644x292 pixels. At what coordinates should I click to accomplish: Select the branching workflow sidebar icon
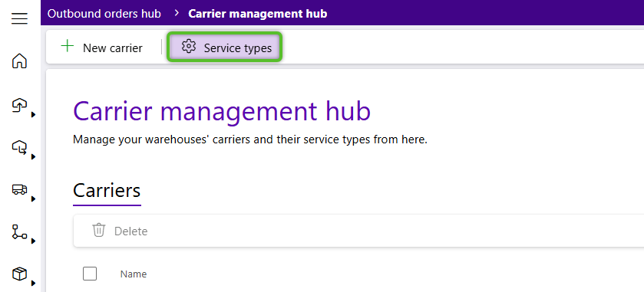pyautogui.click(x=19, y=231)
